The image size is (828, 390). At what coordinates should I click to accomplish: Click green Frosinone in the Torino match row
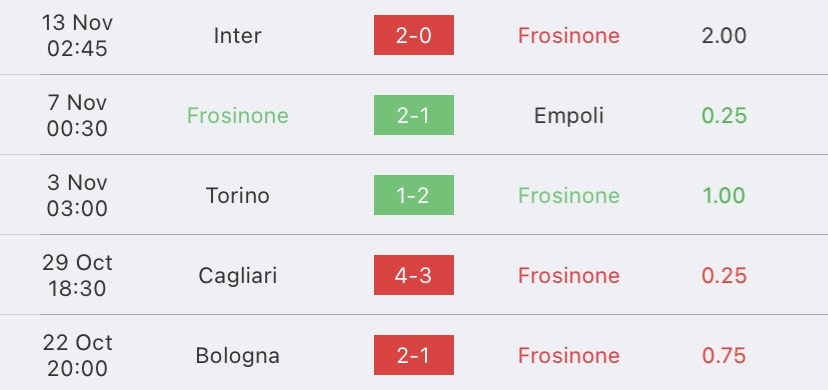click(x=569, y=195)
